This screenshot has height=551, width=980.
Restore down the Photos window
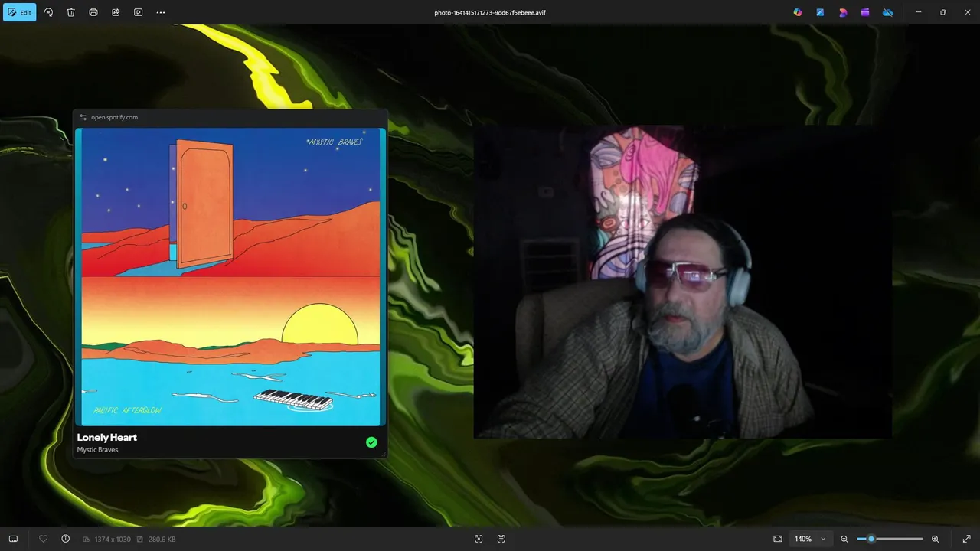[943, 12]
